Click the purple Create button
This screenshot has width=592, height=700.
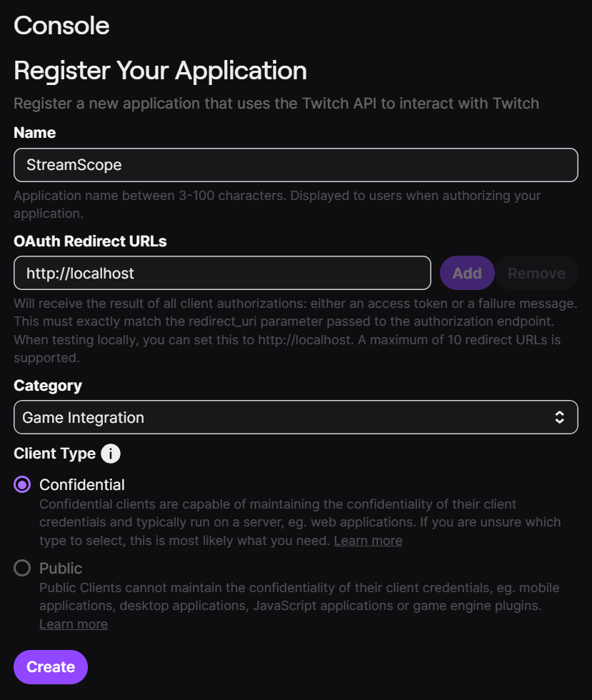coord(51,667)
